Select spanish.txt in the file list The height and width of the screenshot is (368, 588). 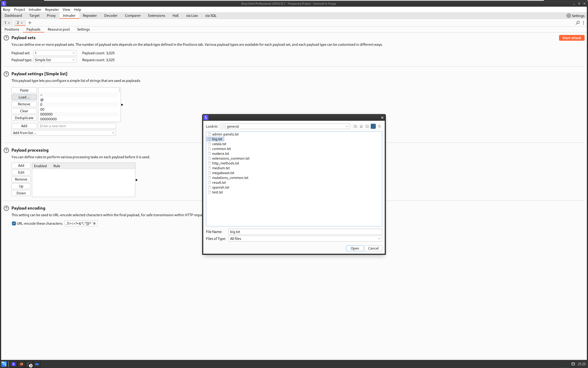(220, 187)
